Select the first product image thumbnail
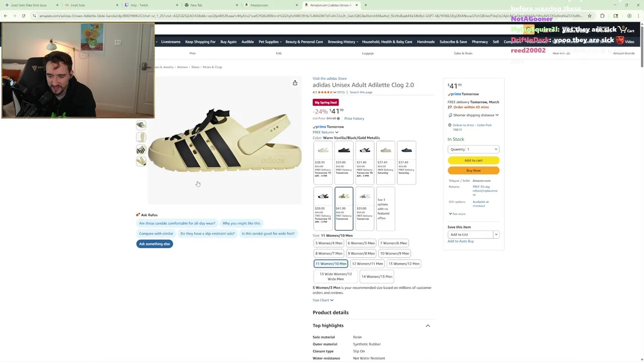The height and width of the screenshot is (362, 644). click(141, 125)
